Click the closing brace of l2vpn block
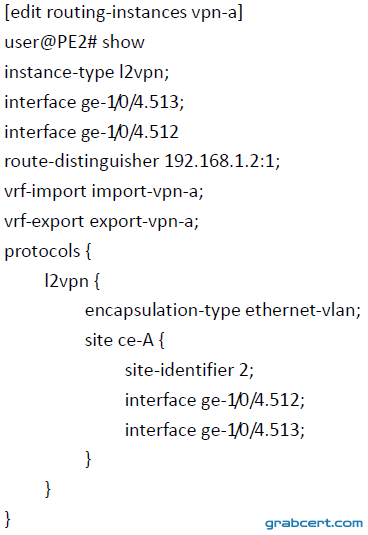The width and height of the screenshot is (368, 535). click(x=48, y=490)
